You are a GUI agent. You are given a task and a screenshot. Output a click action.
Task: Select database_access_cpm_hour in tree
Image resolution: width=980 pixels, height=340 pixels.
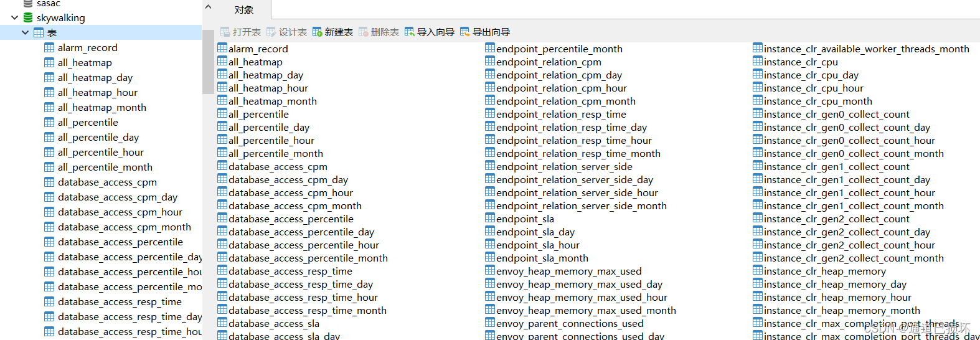tap(120, 212)
